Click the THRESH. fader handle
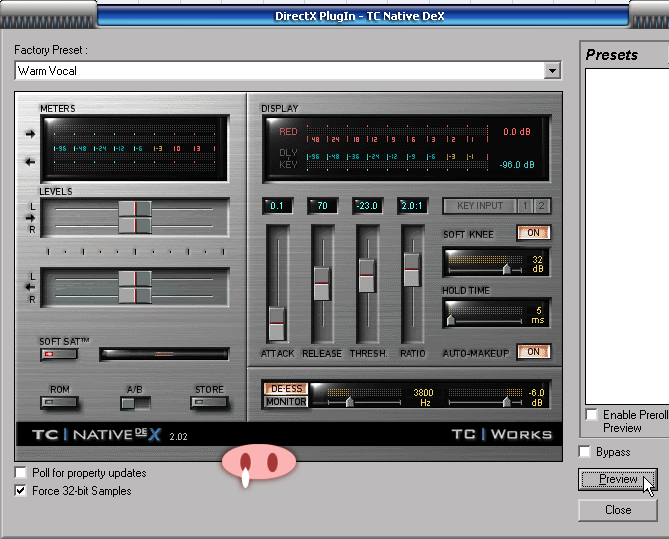The image size is (669, 539). (x=367, y=276)
